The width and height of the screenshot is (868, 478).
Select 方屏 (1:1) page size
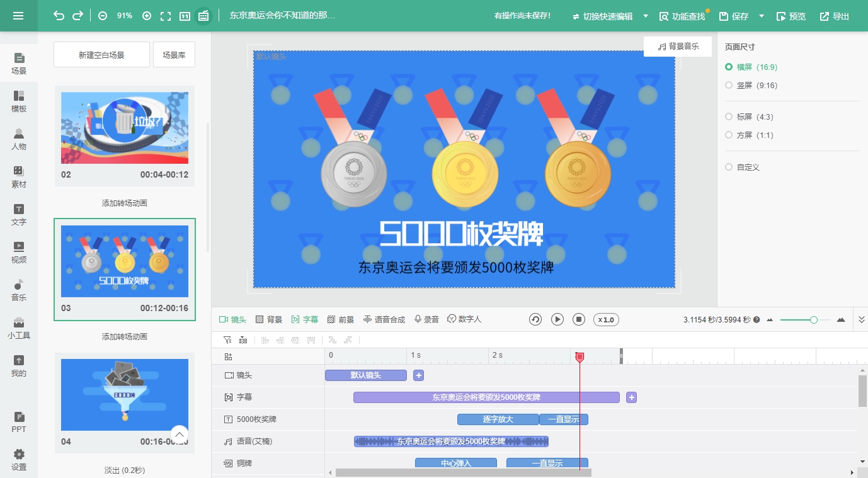(x=749, y=135)
